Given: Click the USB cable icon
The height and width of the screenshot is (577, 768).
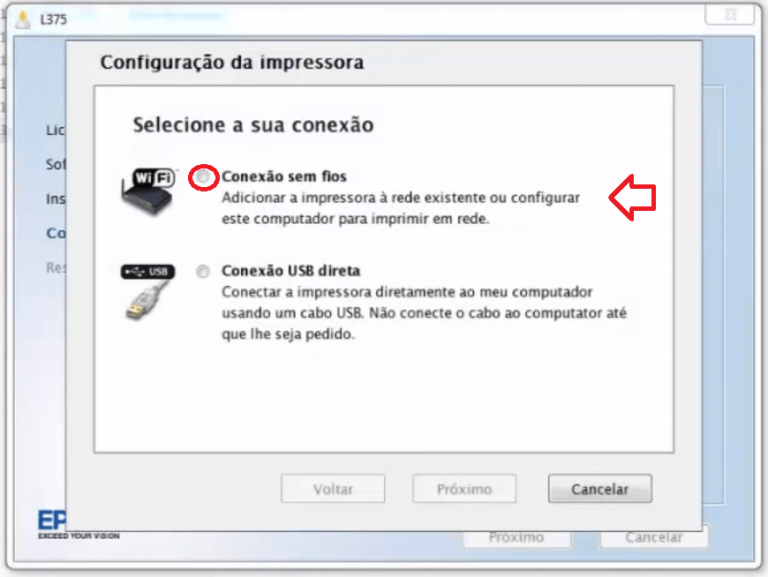Looking at the screenshot, I should point(147,292).
